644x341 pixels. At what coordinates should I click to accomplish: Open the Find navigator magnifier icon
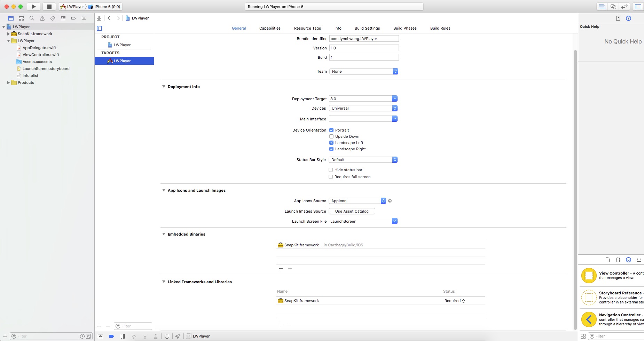pyautogui.click(x=32, y=18)
